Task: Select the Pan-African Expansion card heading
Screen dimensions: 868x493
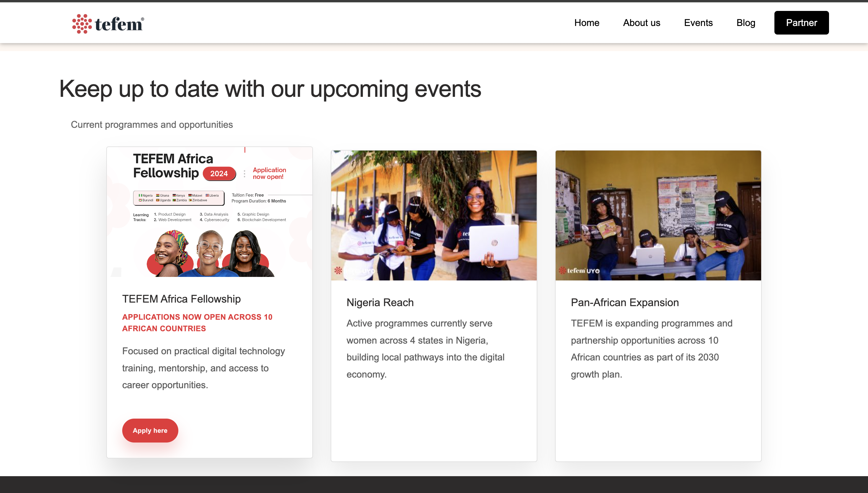Action: (x=625, y=302)
